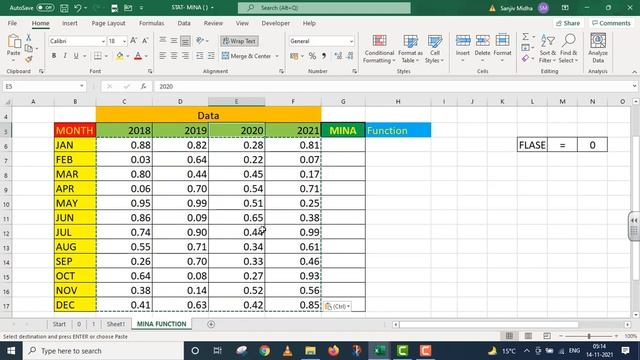Toggle the AutoSave switch
This screenshot has width=640, height=360.
point(45,8)
